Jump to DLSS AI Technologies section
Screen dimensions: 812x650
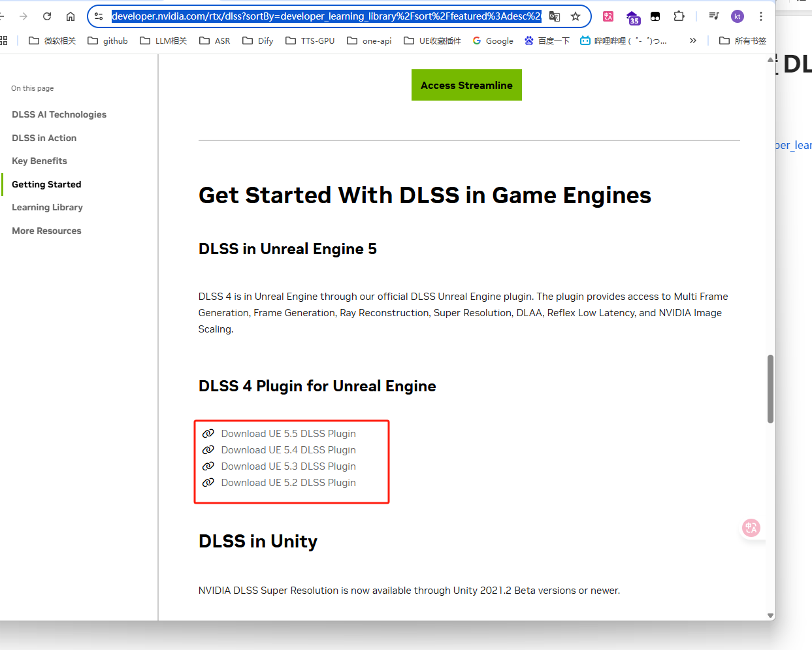point(59,114)
